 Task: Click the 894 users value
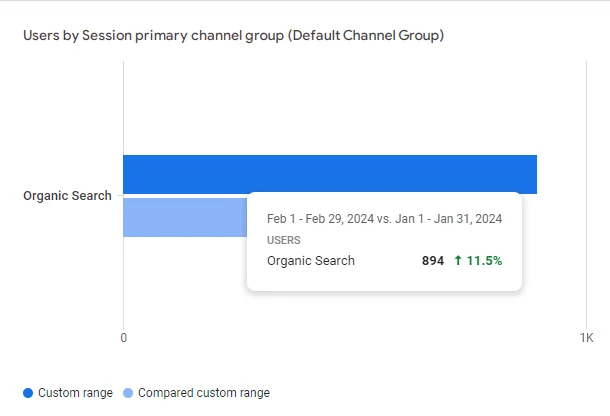coord(433,260)
